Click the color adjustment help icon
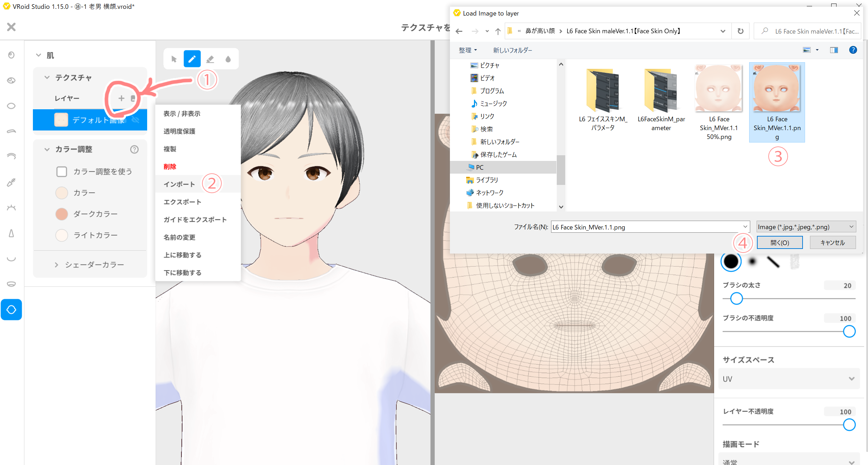The width and height of the screenshot is (868, 465). 134,149
